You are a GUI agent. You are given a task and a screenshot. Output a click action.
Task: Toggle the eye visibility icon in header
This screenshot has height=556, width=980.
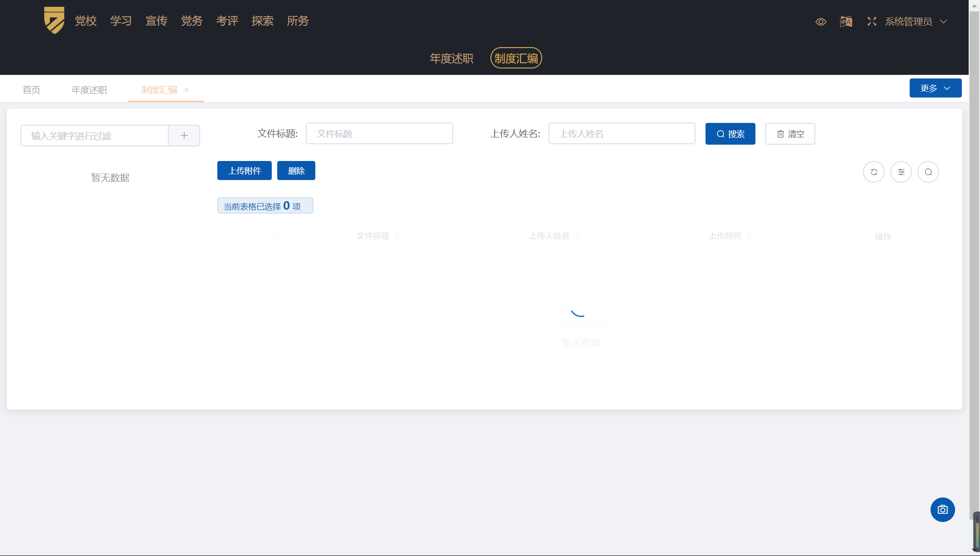pos(820,22)
